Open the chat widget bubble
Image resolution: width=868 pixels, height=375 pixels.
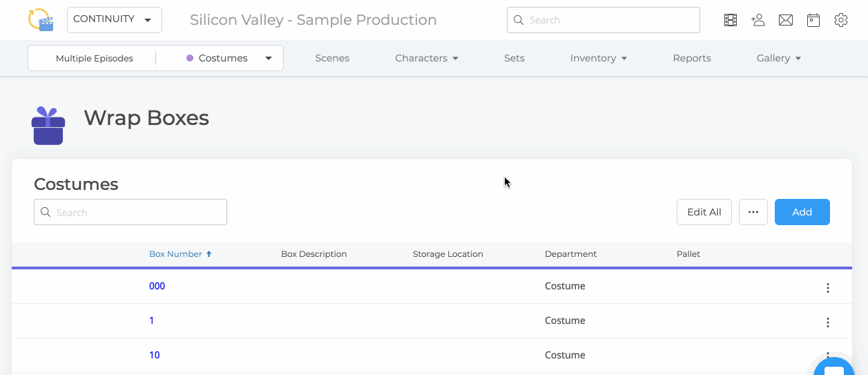pyautogui.click(x=833, y=367)
